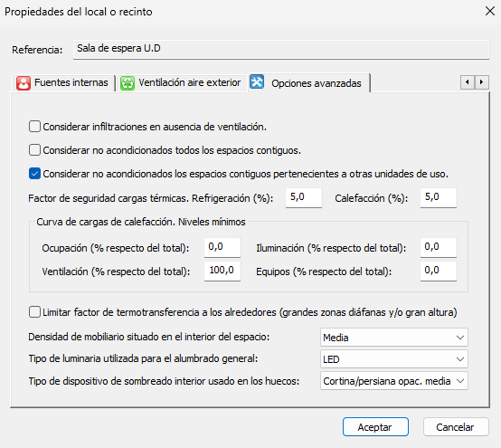Screen dimensions: 501x448
Task: Click the 'Curva de cargas de calefacción' group label
Action: [141, 222]
